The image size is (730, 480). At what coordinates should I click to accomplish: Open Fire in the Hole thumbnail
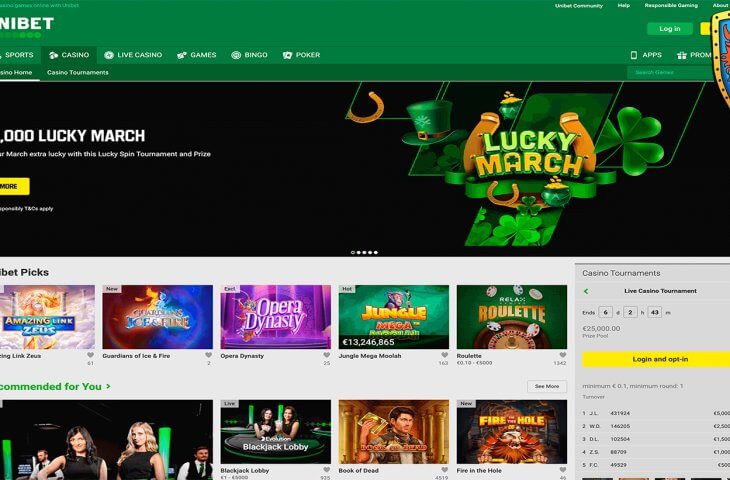(x=512, y=432)
